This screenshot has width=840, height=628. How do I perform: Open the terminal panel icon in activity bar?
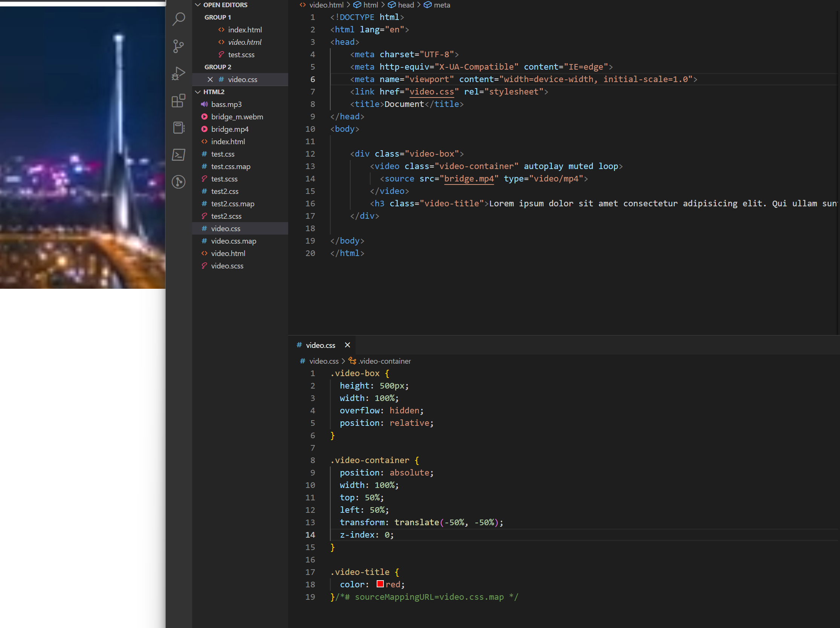point(179,155)
